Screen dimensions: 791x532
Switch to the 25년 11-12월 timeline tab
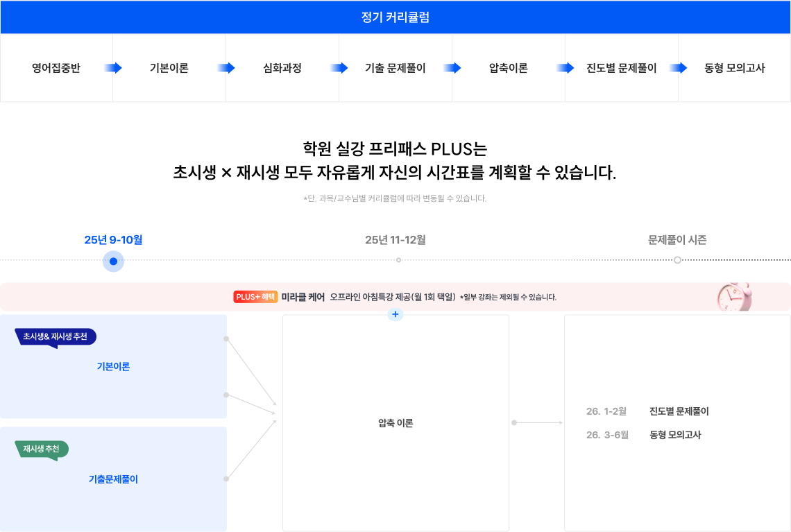395,240
